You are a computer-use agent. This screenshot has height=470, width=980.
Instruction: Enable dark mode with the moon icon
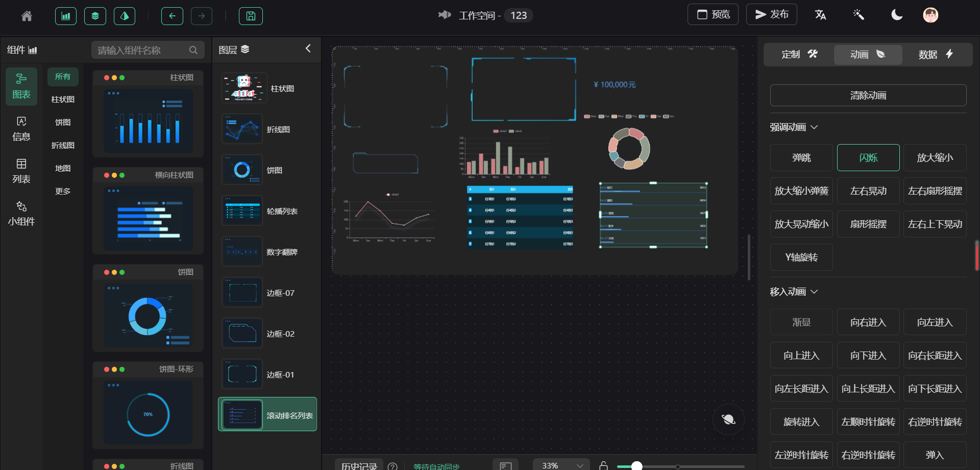click(897, 15)
